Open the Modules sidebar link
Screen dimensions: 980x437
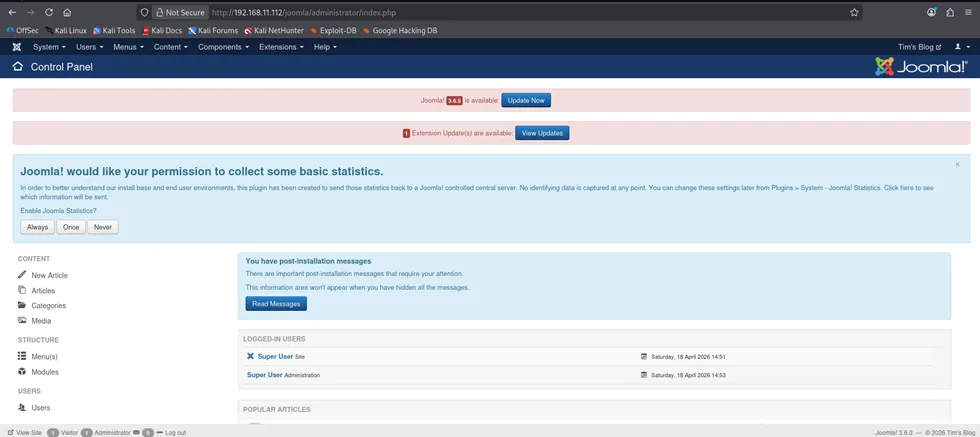pyautogui.click(x=45, y=372)
